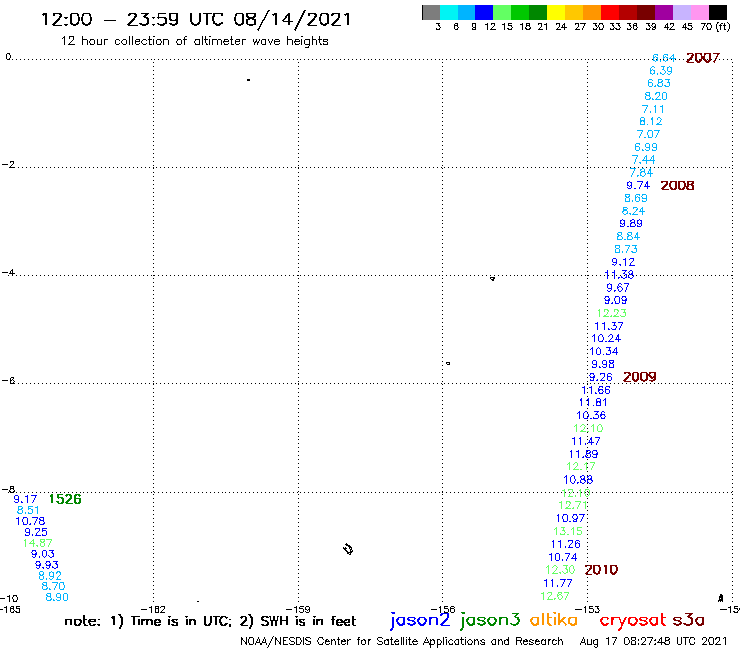Select the green wave height value 14.87
This screenshot has width=740, height=650.
[37, 543]
